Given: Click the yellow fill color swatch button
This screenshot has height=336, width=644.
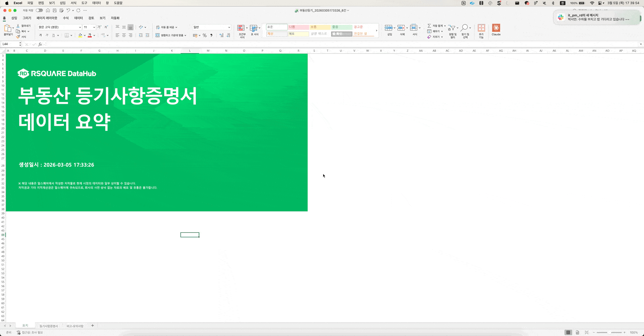Looking at the screenshot, I should coord(80,35).
